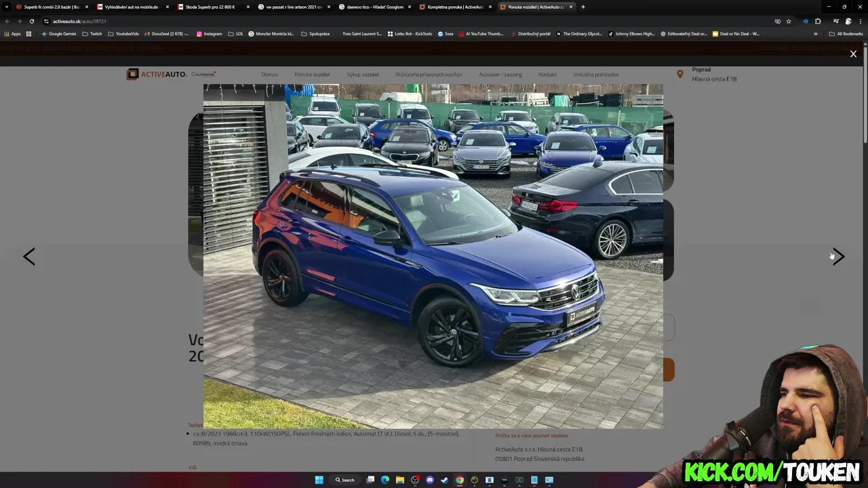Click the Poprad location pin icon
This screenshot has width=868, height=488.
pyautogui.click(x=679, y=74)
